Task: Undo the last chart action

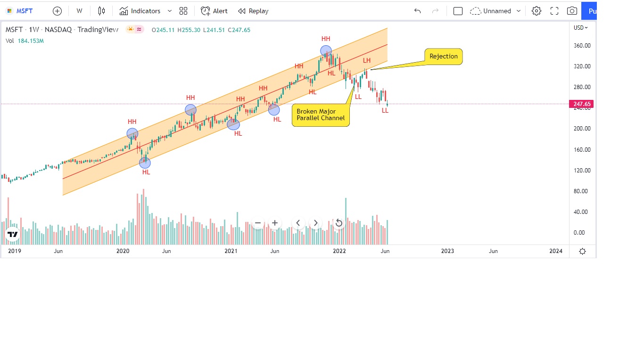Action: tap(417, 11)
